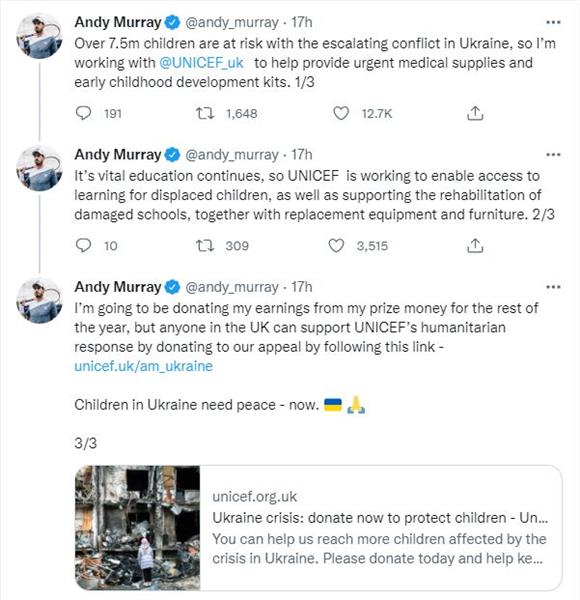Screen dimensions: 580x600
Task: Click the 17h timestamp on the third tweet
Action: pos(302,287)
